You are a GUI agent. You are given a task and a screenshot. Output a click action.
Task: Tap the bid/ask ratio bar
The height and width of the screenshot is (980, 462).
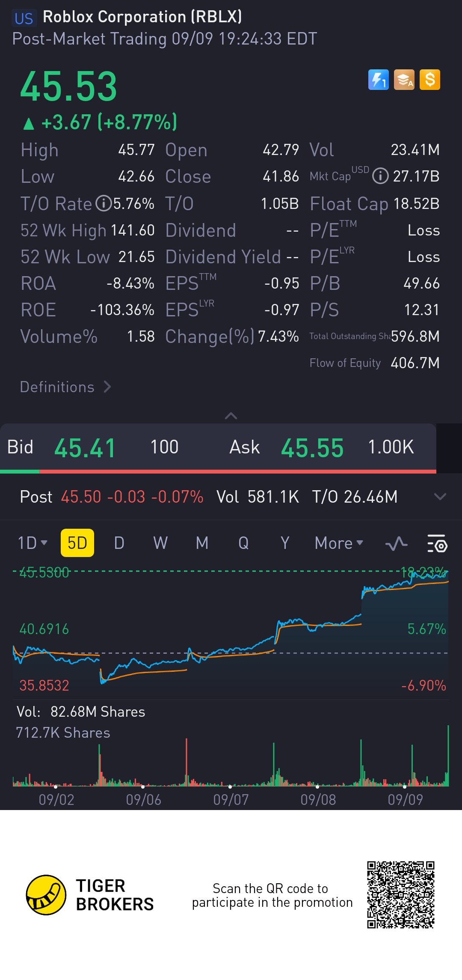218,471
